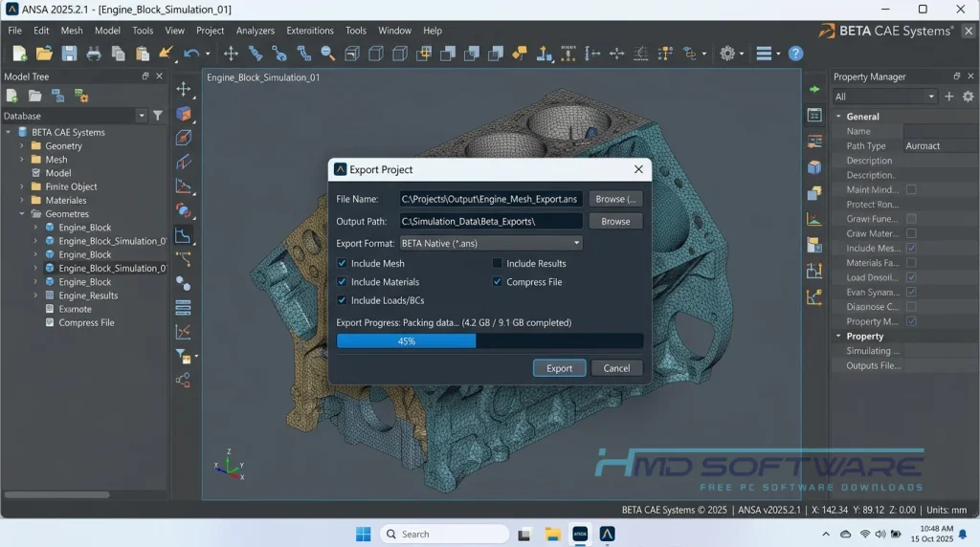Click the Windows Start button

pos(363,534)
